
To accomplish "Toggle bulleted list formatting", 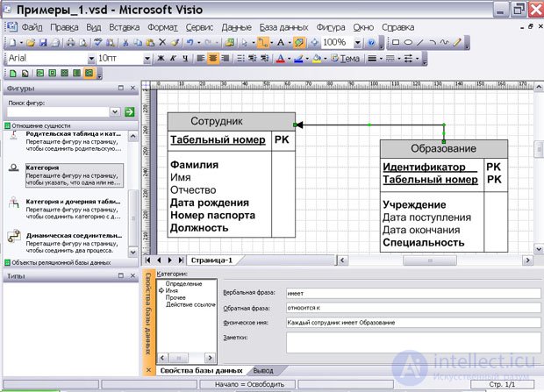I will (x=240, y=59).
